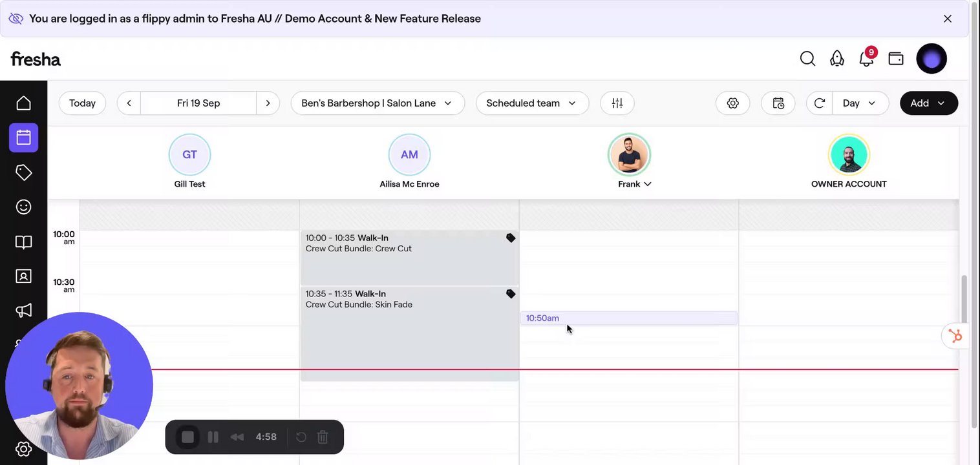The height and width of the screenshot is (465, 980).
Task: Change the Day view dropdown
Action: click(x=860, y=103)
